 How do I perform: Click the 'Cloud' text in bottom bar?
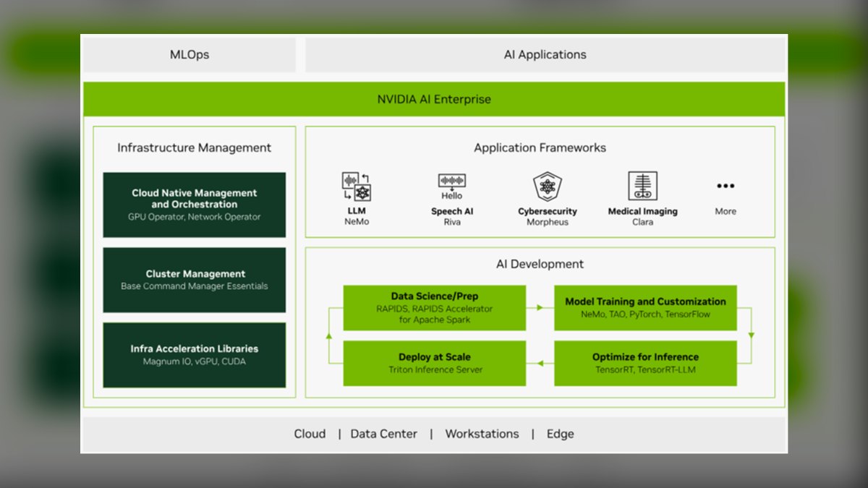[310, 434]
